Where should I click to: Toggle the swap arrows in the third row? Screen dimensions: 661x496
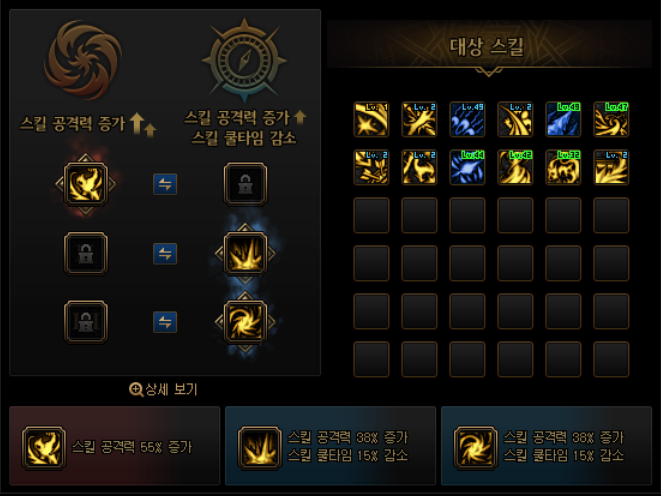[x=165, y=322]
